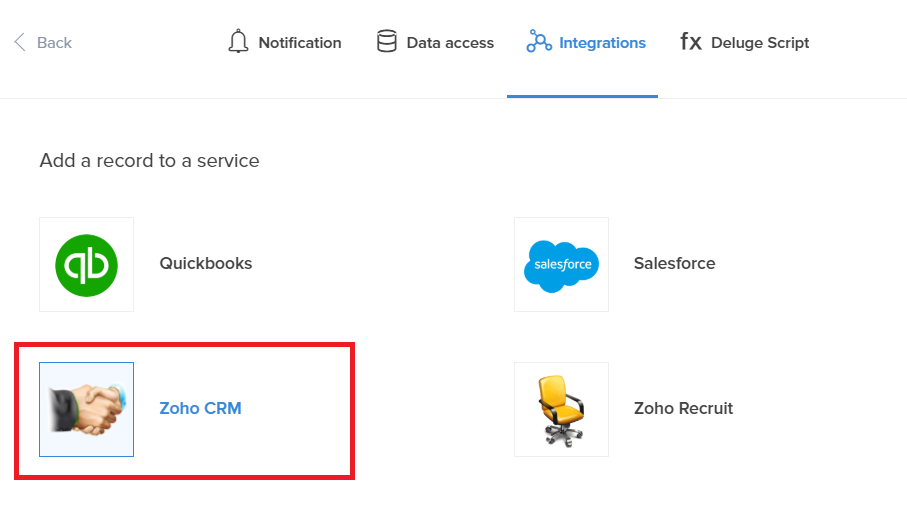Click the "Add a record to a service" heading
Image resolution: width=907 pixels, height=511 pixels.
149,160
